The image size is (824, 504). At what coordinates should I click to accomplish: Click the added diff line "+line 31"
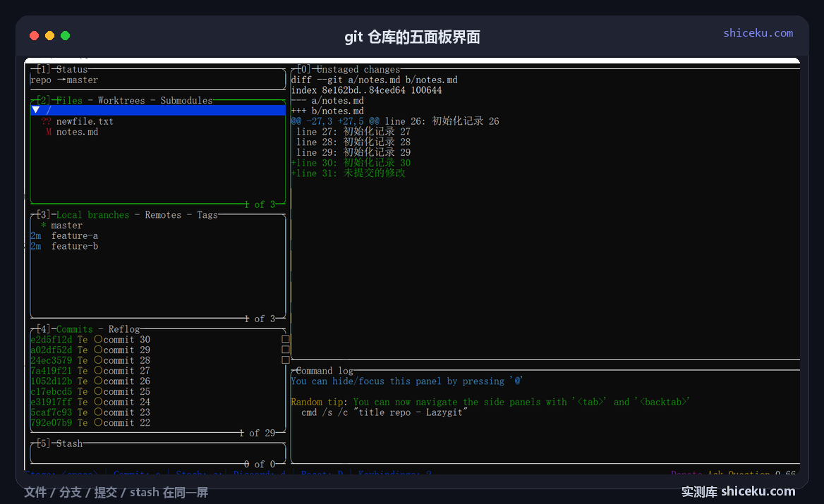pos(348,173)
